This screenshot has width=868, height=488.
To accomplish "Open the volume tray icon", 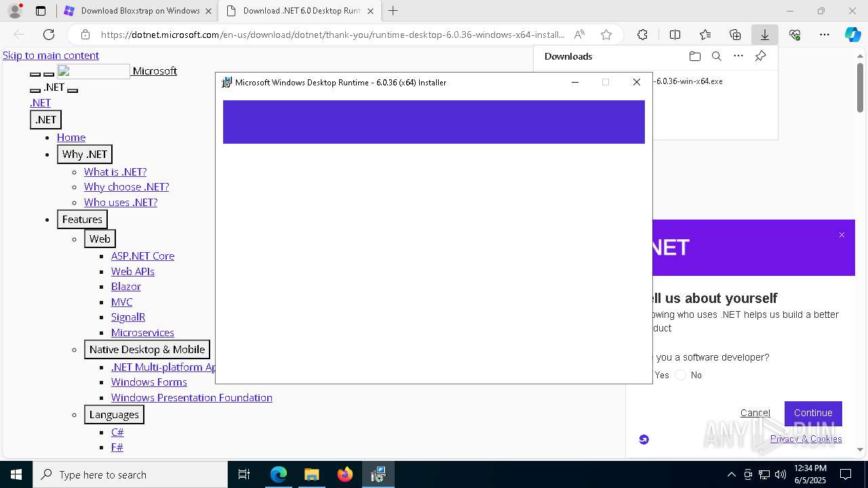I will (781, 474).
